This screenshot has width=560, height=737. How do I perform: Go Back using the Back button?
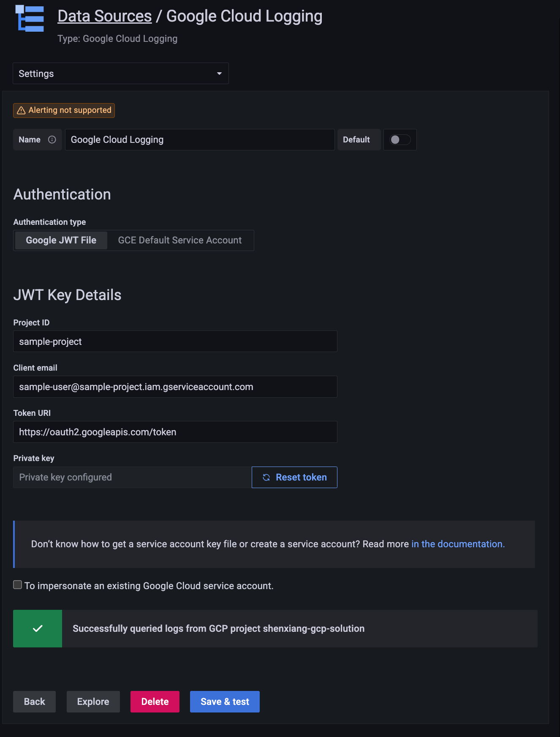[x=34, y=702]
